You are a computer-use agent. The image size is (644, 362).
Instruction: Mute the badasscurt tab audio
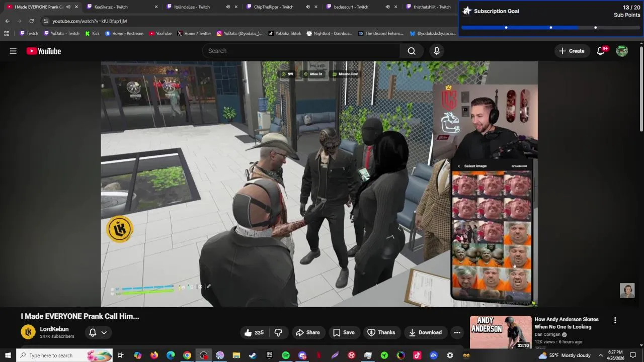coord(387,7)
